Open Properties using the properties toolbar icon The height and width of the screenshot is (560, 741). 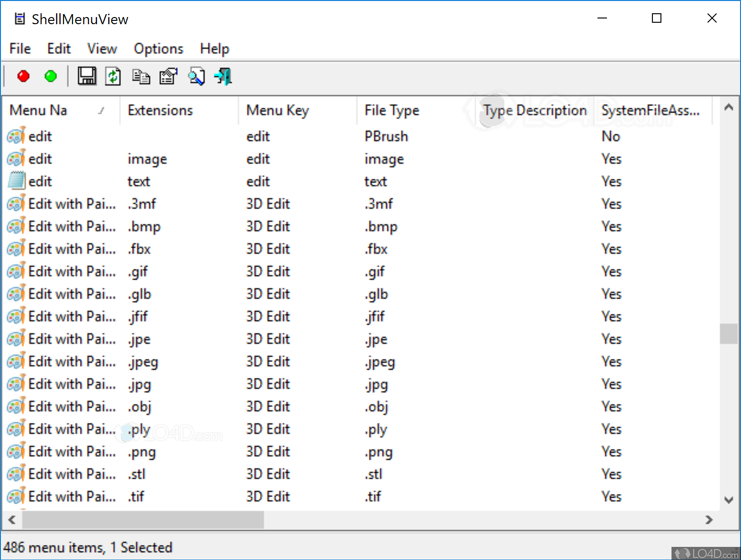(168, 76)
